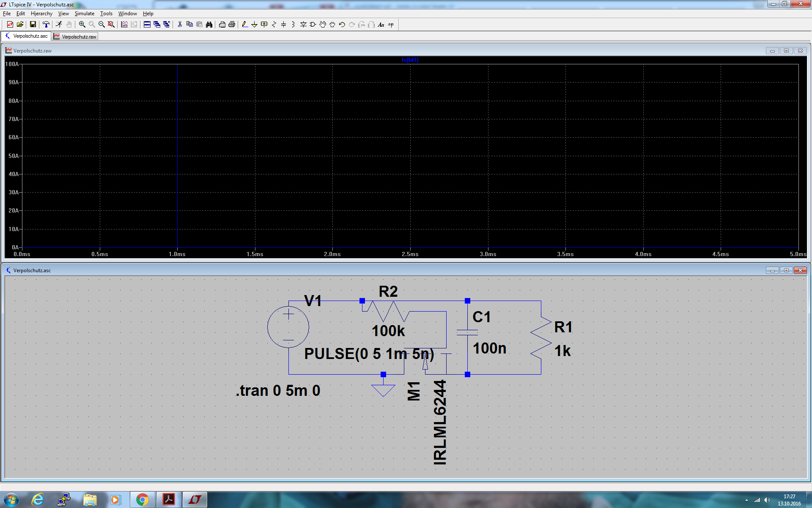Click the voltage source V1 symbol

tap(288, 327)
